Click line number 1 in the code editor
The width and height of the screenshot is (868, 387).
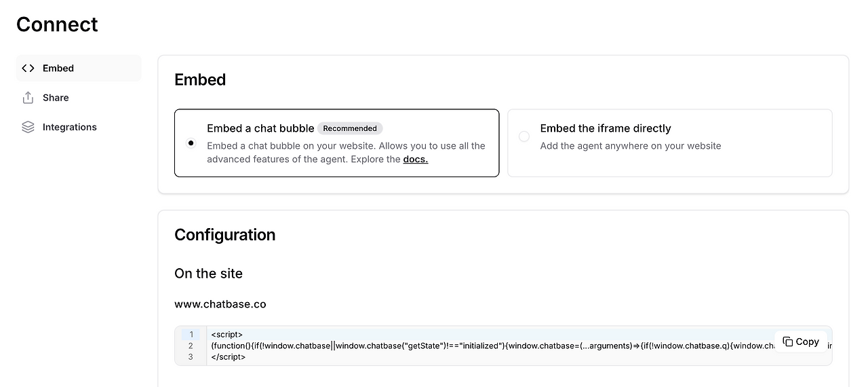click(191, 334)
